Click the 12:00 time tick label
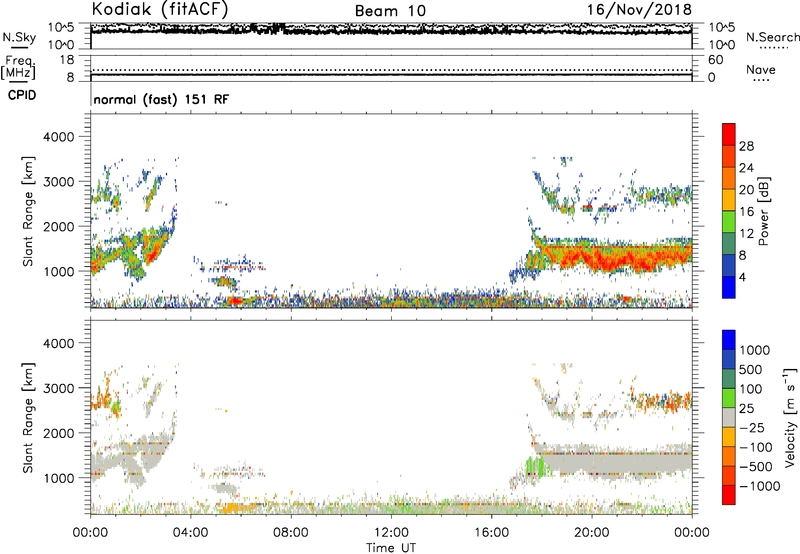The height and width of the screenshot is (554, 800). pyautogui.click(x=391, y=533)
